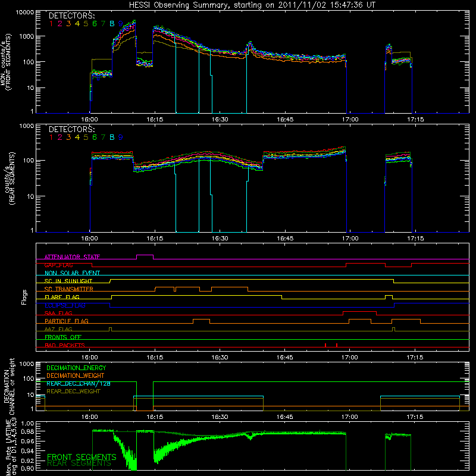Click the FLARE_FLAG label
The width and height of the screenshot is (476, 476).
coord(62,297)
